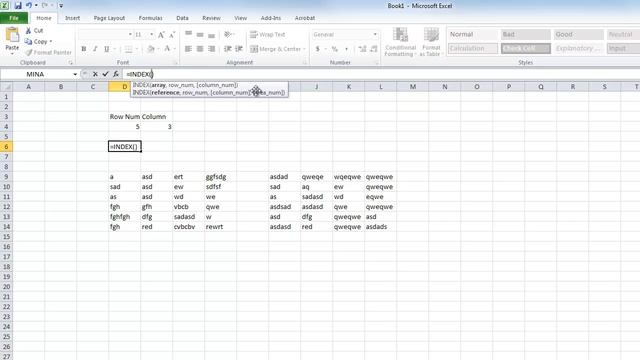Apply the Bad cell style
The width and height of the screenshot is (640, 360).
(x=526, y=34)
